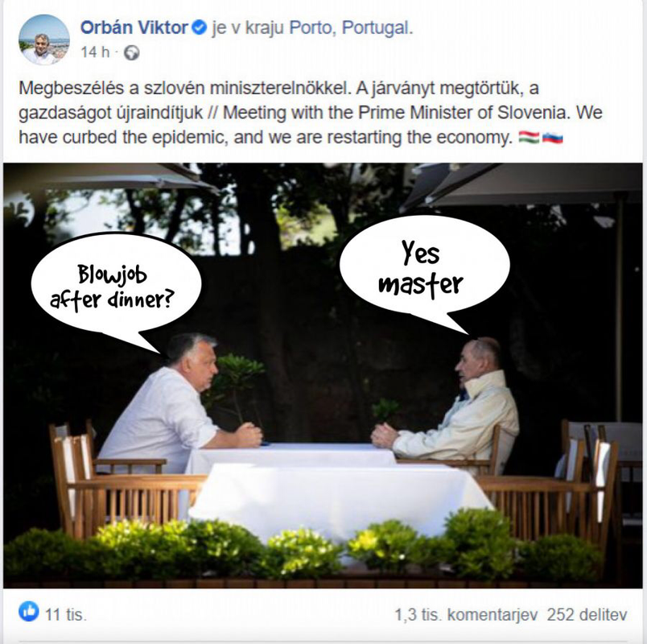Click the Hungarian flag emoji
The height and width of the screenshot is (644, 647).
[529, 138]
